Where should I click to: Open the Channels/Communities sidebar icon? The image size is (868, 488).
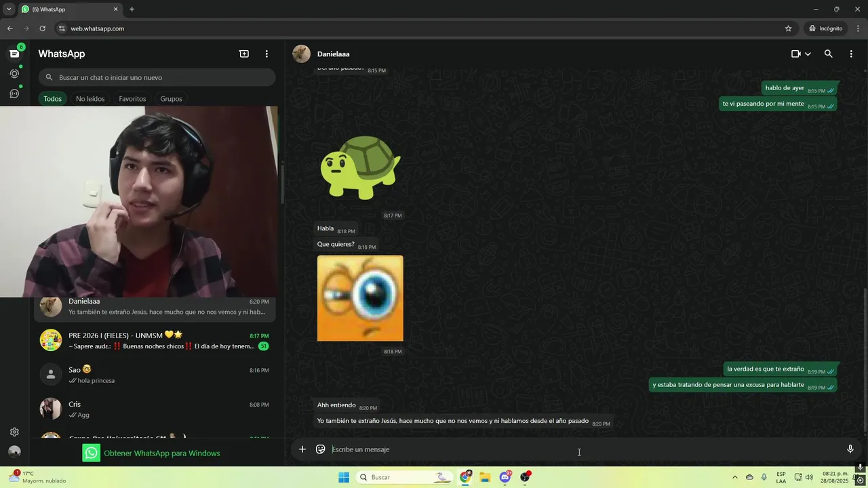14,94
